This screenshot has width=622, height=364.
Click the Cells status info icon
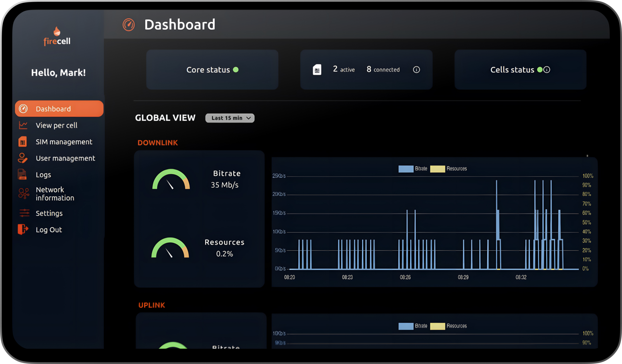(x=547, y=69)
